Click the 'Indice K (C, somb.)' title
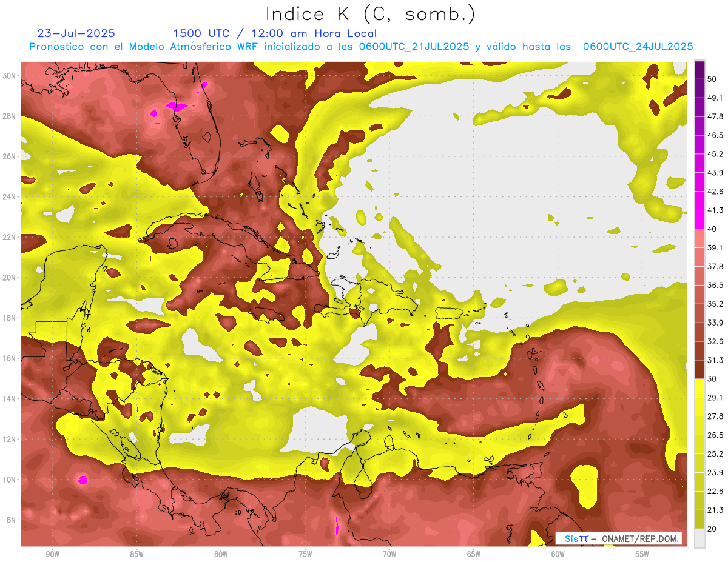This screenshot has height=562, width=728. (x=370, y=14)
